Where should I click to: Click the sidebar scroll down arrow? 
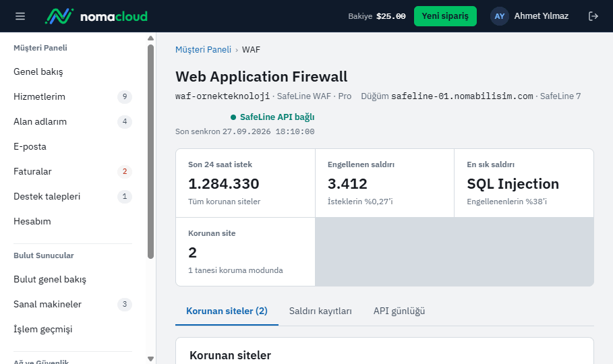(150, 359)
